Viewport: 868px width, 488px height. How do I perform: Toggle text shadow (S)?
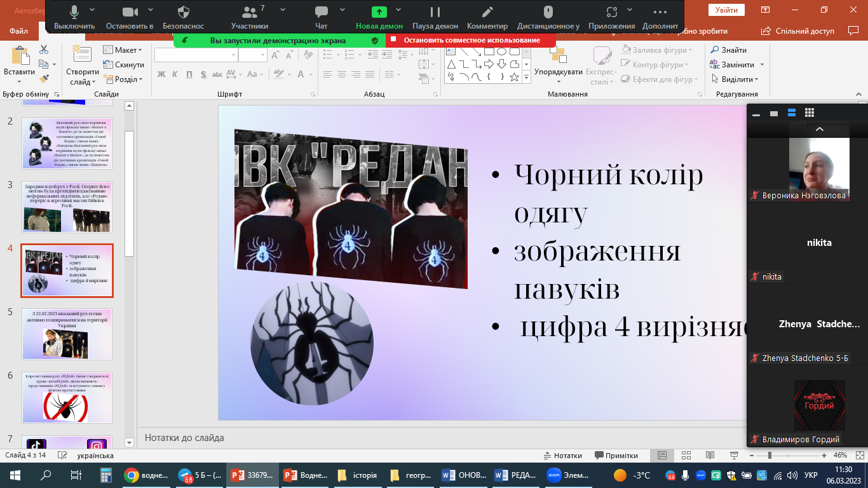click(204, 74)
